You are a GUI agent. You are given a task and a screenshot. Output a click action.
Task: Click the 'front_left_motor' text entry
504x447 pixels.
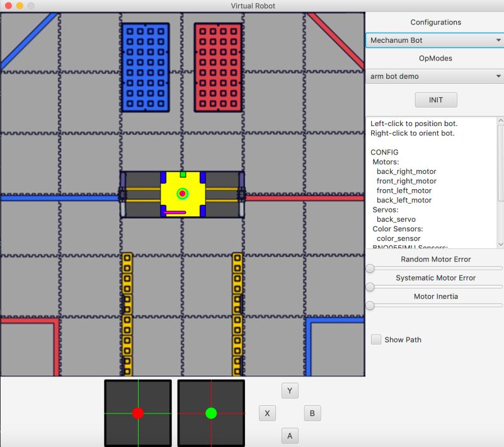404,190
